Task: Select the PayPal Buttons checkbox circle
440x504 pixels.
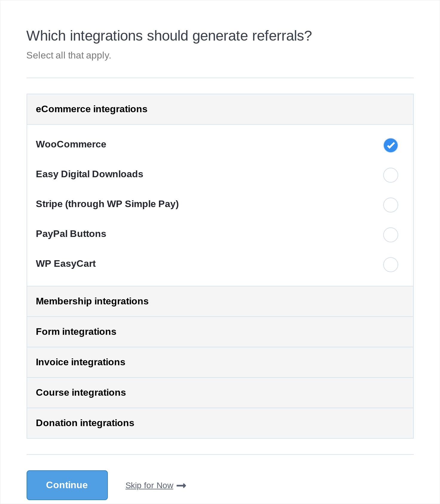Action: pyautogui.click(x=390, y=235)
